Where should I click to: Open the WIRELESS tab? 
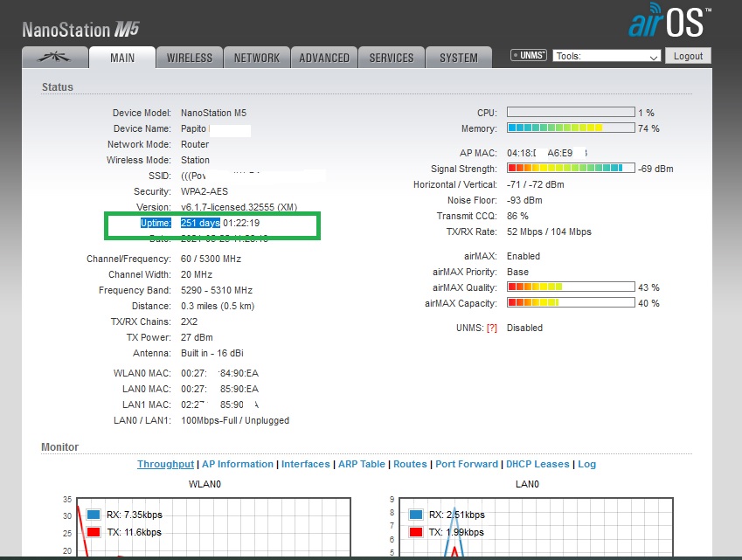190,58
